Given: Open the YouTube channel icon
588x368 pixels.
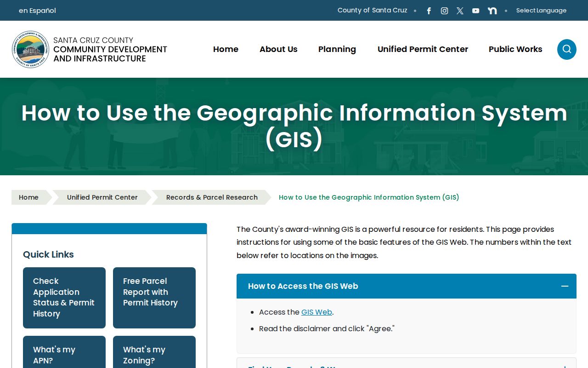Looking at the screenshot, I should 475,11.
